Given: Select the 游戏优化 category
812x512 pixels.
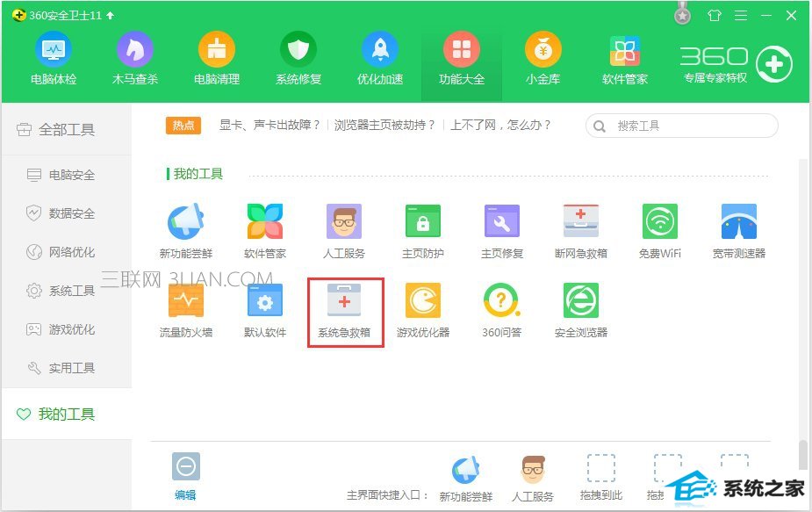Looking at the screenshot, I should [x=61, y=329].
